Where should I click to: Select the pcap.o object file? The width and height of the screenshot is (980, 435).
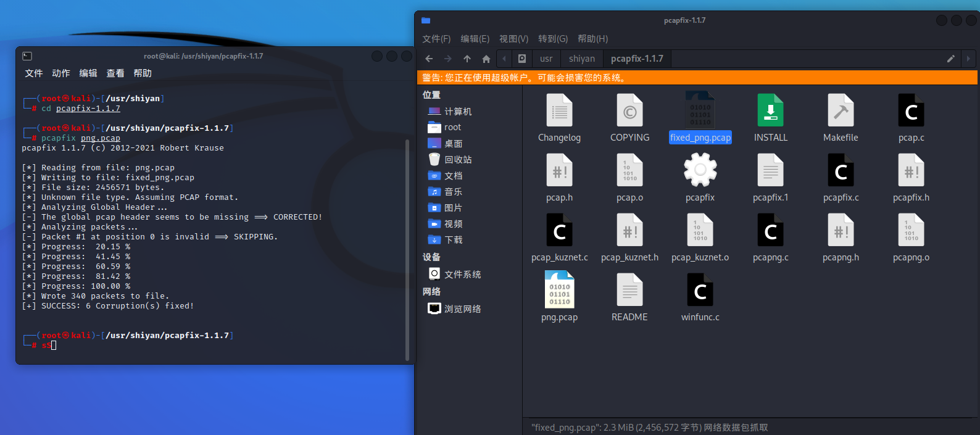click(629, 171)
